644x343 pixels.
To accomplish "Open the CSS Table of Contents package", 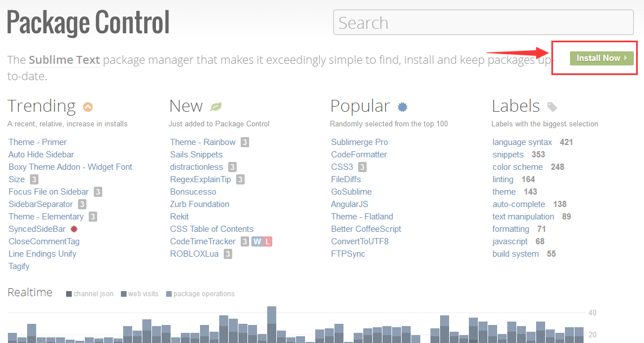I will [212, 229].
